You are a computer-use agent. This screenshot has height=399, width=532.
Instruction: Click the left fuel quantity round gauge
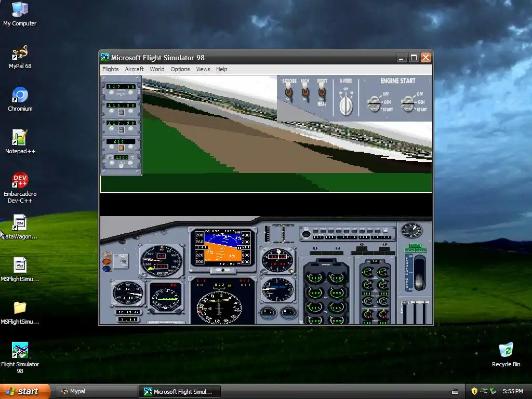(268, 312)
